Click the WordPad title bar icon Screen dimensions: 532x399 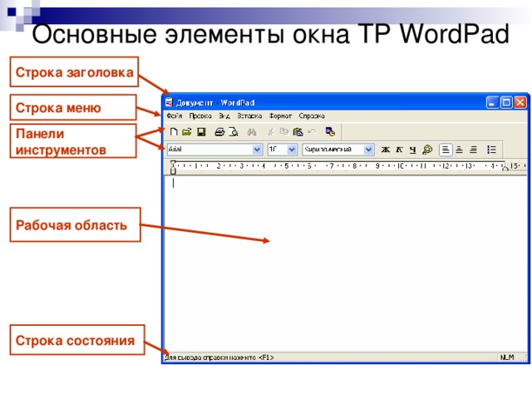pos(169,102)
